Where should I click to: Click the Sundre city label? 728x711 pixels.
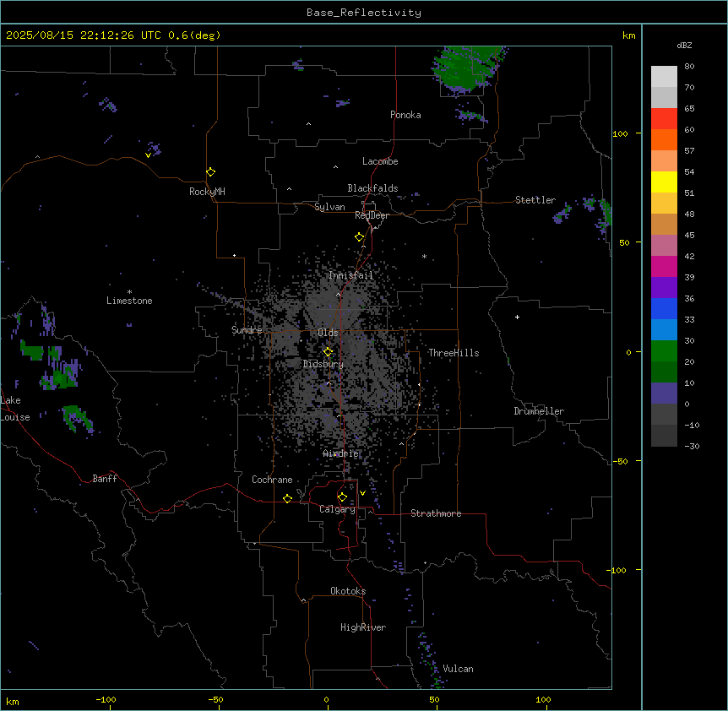(247, 330)
